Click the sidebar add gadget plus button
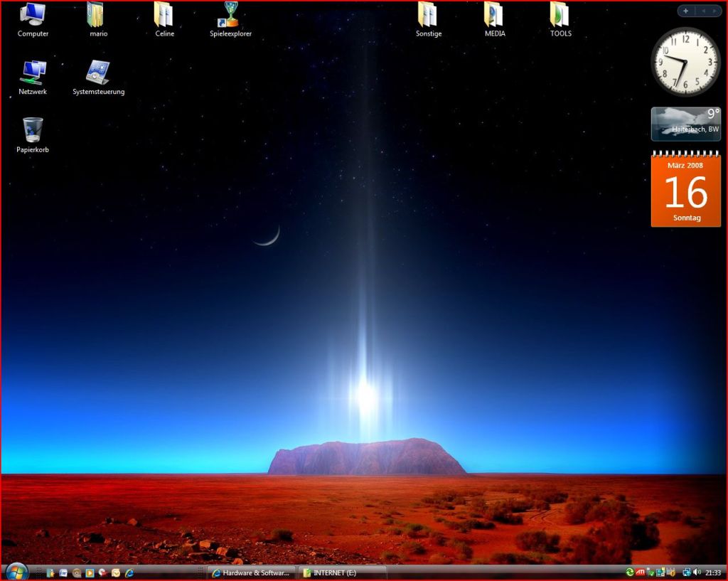This screenshot has width=728, height=581. [x=685, y=11]
